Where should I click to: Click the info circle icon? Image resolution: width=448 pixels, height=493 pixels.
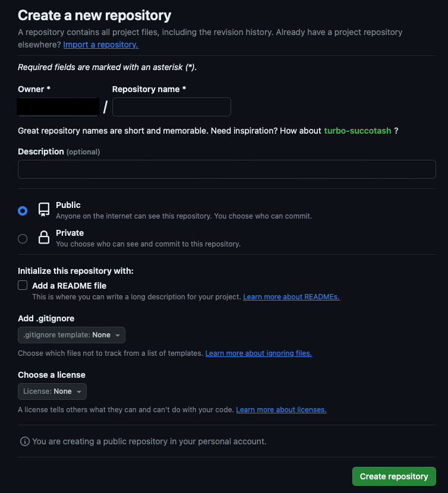point(25,441)
